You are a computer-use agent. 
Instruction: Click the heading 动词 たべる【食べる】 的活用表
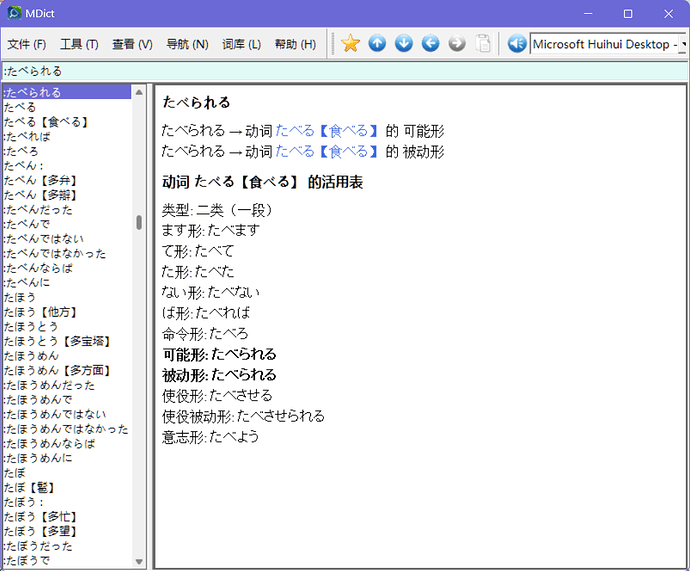262,182
